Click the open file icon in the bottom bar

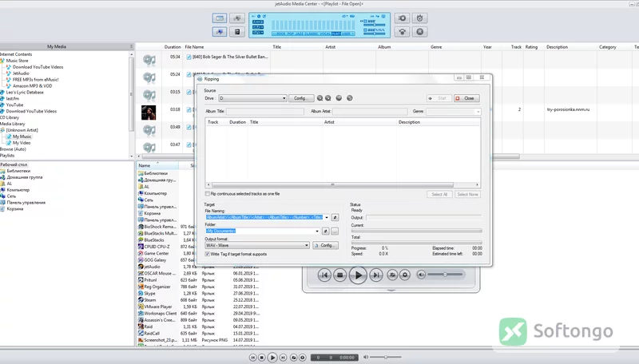click(293, 358)
